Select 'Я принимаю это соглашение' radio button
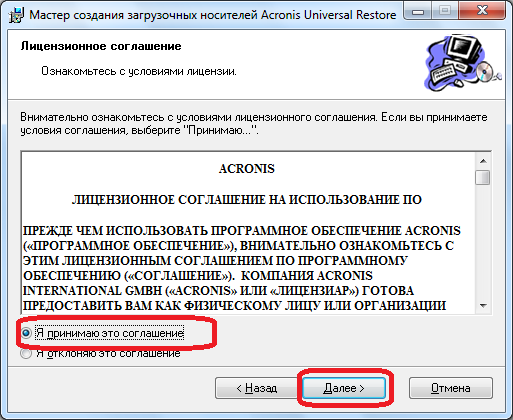The image size is (513, 420). 26,333
